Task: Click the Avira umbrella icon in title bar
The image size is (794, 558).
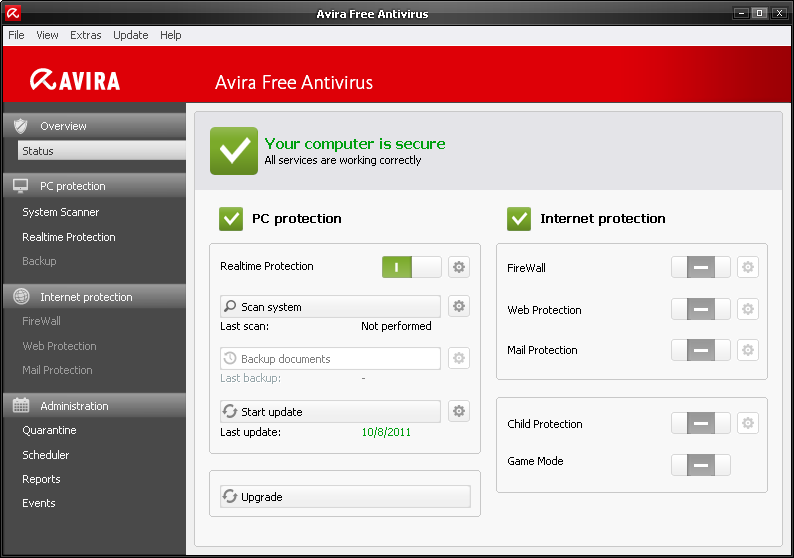Action: pyautogui.click(x=13, y=13)
